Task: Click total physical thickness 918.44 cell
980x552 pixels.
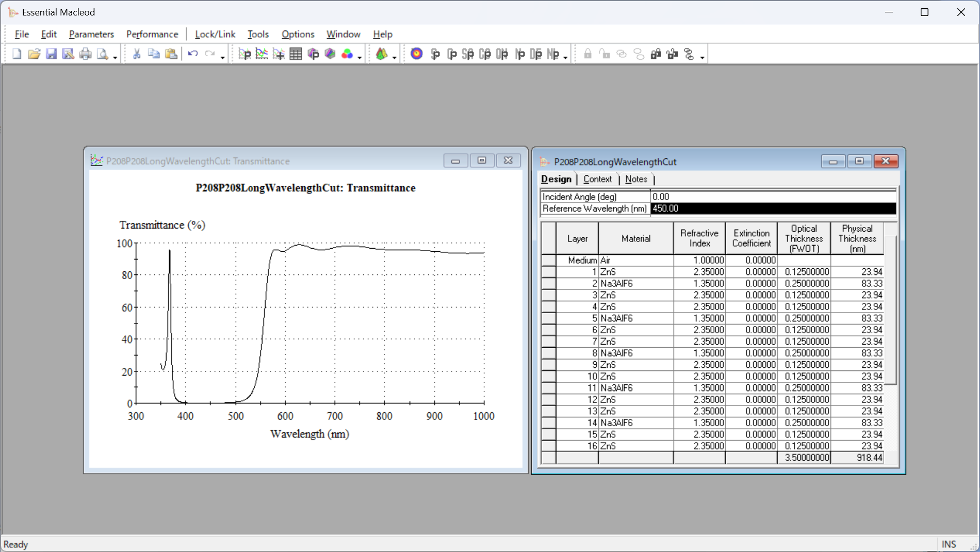Action: click(857, 458)
